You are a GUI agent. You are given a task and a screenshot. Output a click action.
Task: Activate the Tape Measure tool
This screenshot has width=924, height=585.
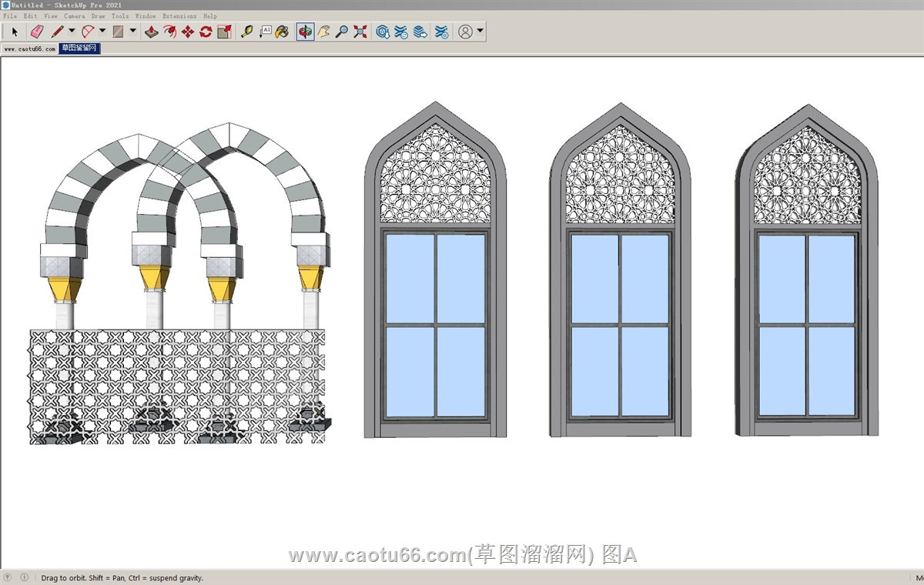246,32
